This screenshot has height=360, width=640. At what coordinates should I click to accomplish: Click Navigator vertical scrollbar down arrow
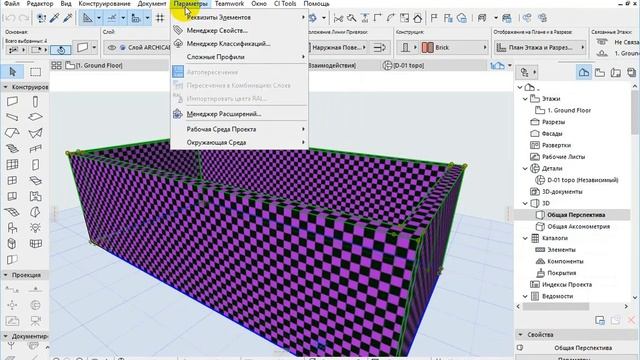[x=635, y=298]
